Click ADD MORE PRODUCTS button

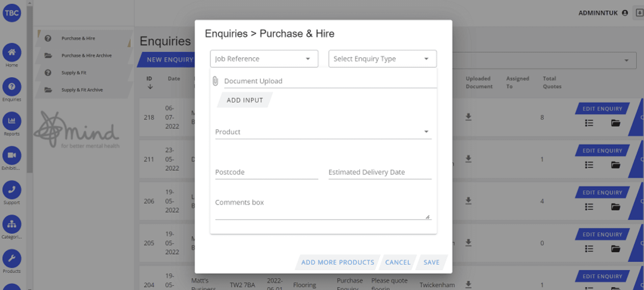(x=338, y=262)
